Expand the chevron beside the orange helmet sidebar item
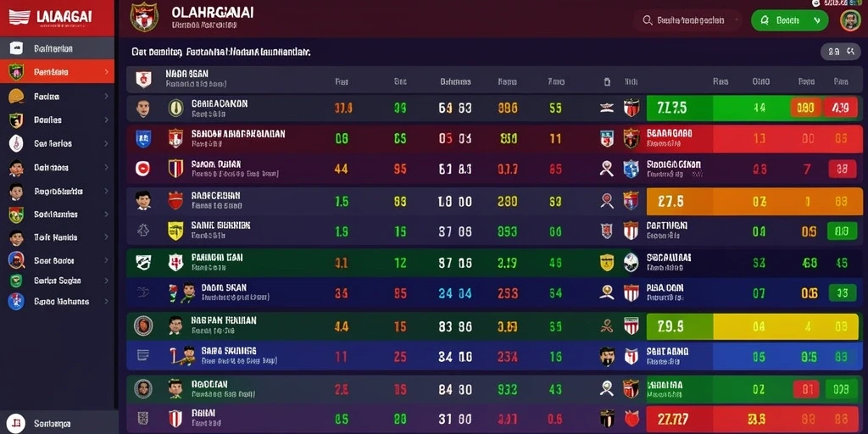 point(106,97)
